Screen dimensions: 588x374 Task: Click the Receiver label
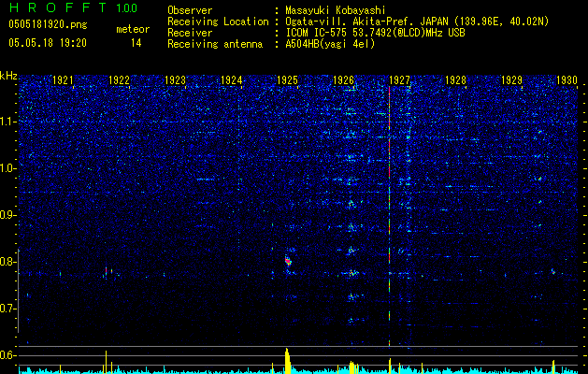pos(190,33)
